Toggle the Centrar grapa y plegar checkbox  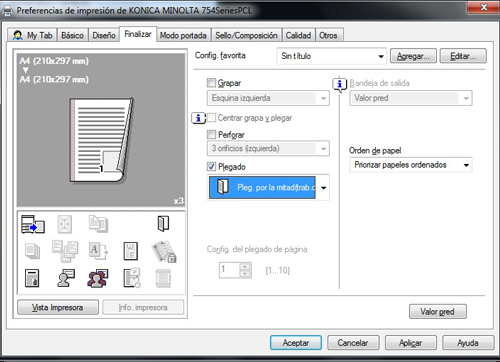(211, 118)
